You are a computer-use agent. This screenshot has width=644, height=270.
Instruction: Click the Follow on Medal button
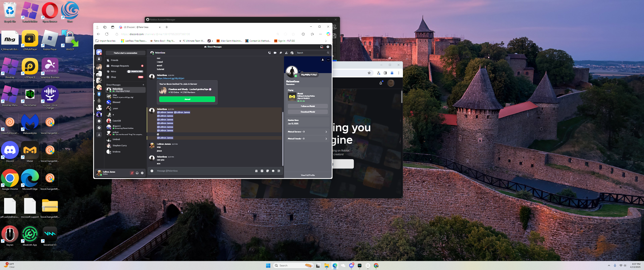pyautogui.click(x=308, y=106)
